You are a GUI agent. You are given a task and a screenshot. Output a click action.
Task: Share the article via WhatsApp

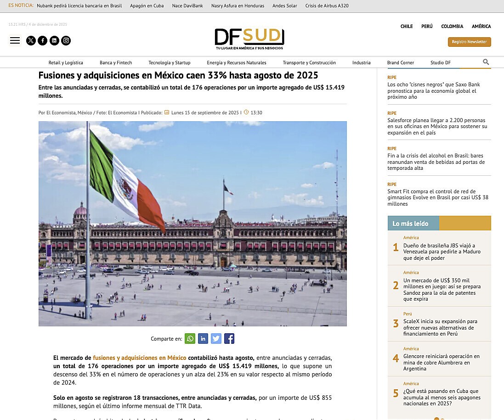pos(190,339)
